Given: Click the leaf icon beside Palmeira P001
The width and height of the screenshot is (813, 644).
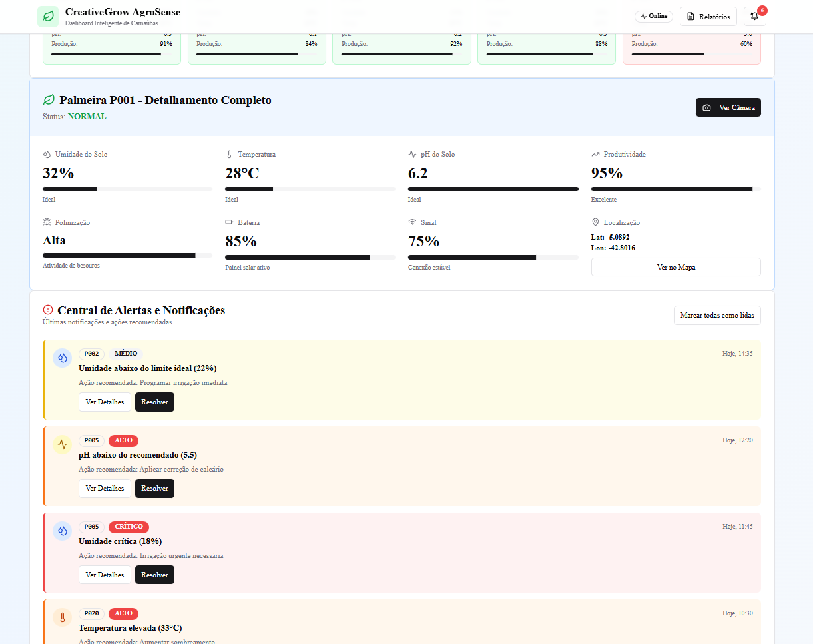Looking at the screenshot, I should [49, 100].
